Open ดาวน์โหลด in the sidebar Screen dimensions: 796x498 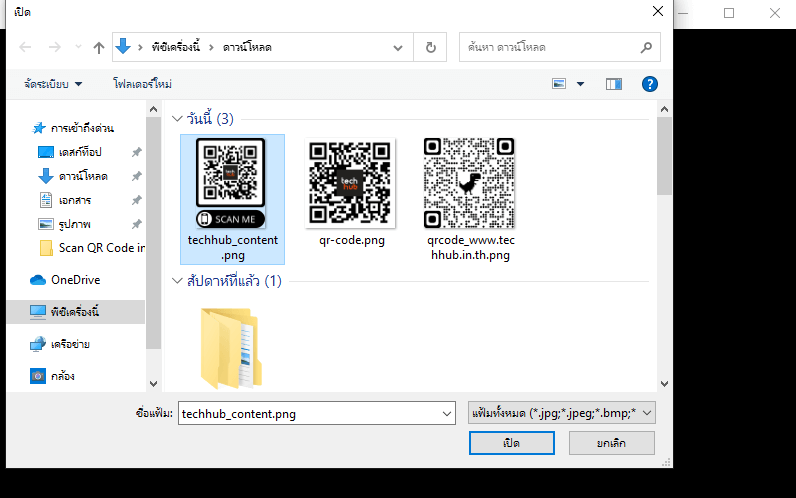pyautogui.click(x=83, y=176)
